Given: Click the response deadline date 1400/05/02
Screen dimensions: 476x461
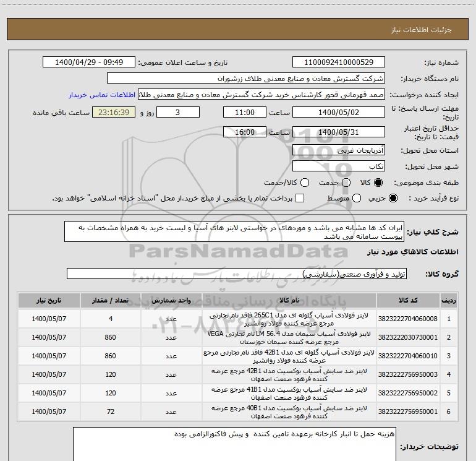Looking at the screenshot, I should (x=339, y=112).
